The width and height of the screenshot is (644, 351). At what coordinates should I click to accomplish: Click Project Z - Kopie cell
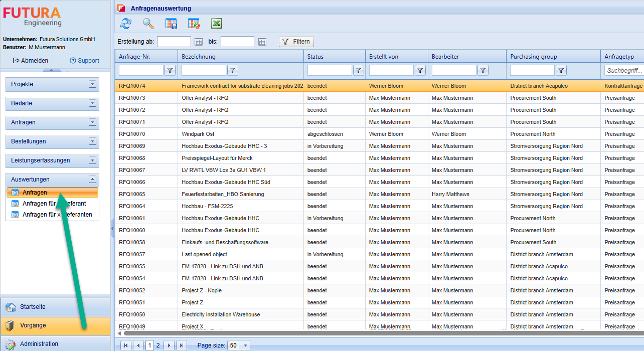point(241,290)
